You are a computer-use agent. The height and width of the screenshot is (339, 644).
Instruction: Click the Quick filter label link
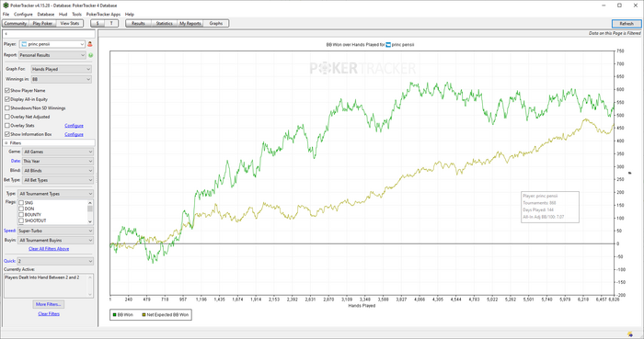point(9,261)
